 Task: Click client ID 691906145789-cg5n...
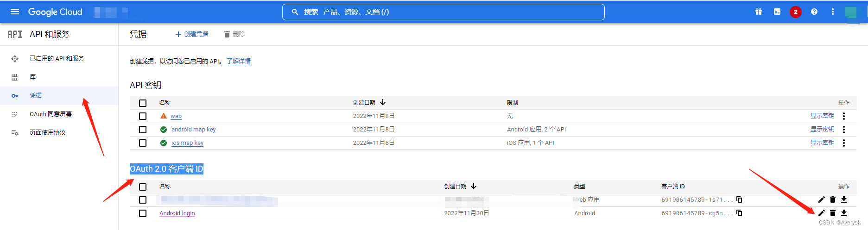point(697,213)
